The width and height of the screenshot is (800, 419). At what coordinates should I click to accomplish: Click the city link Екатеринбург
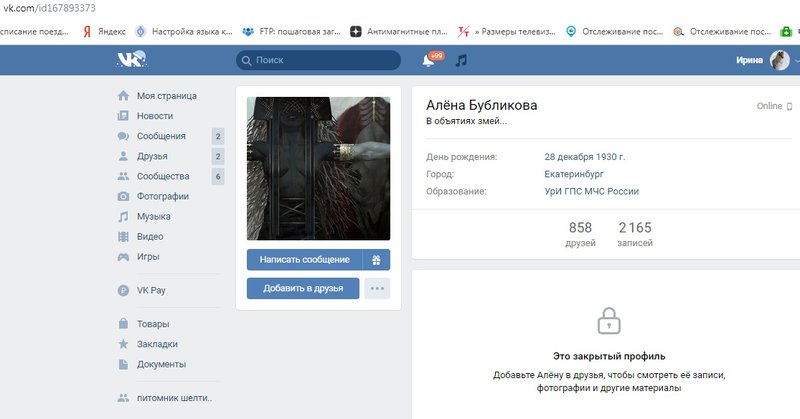(574, 174)
